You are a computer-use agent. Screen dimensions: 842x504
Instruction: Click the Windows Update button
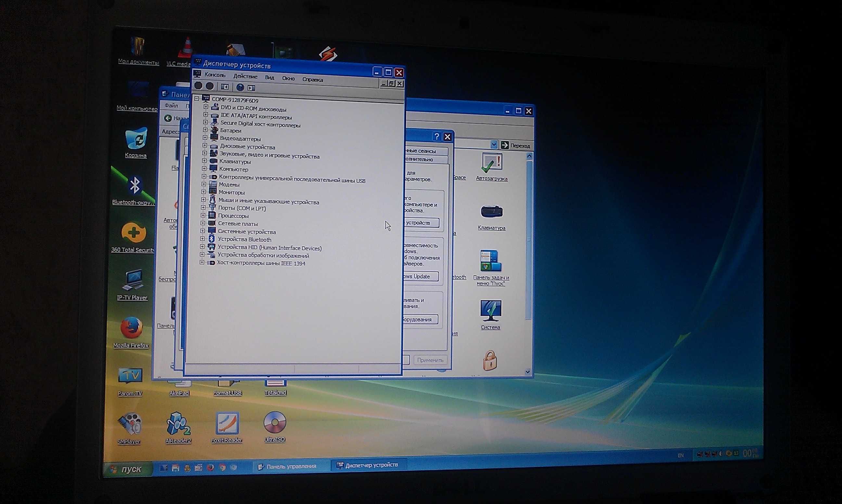[420, 276]
